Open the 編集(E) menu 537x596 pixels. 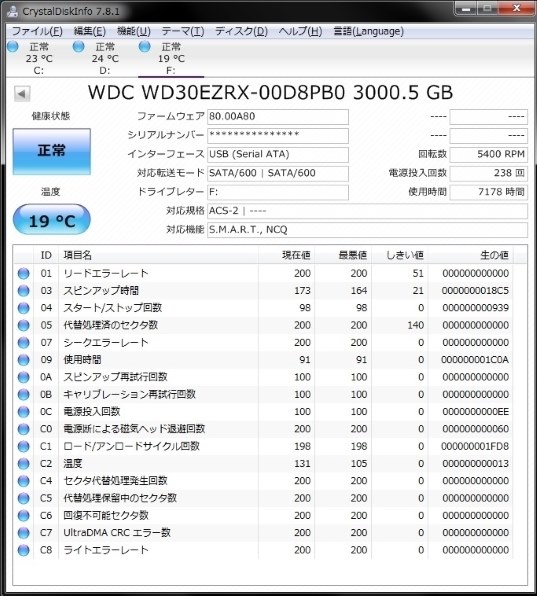pos(90,32)
